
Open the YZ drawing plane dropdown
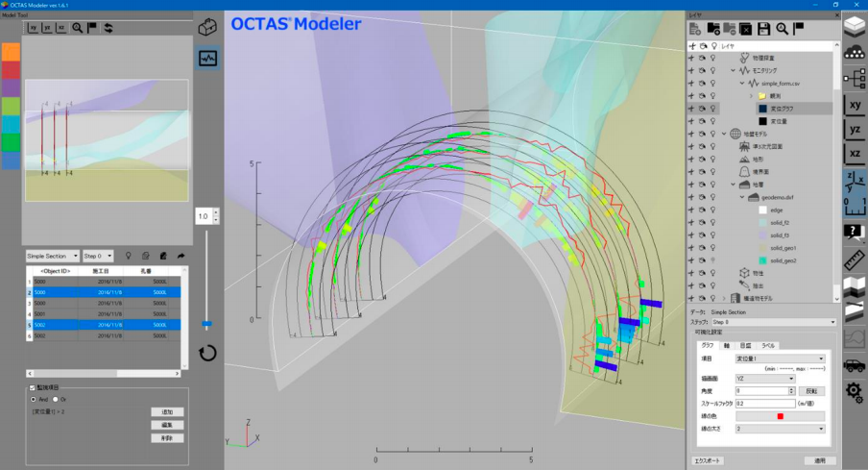click(x=764, y=379)
